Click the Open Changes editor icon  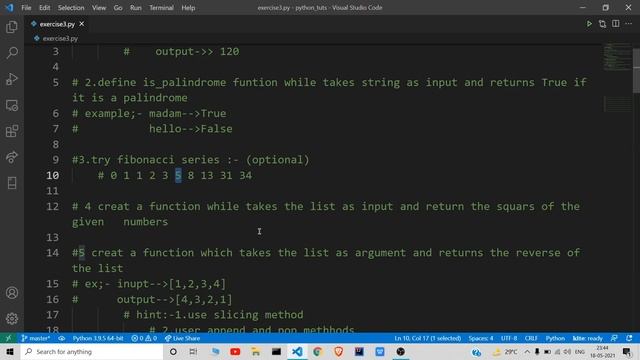coord(602,24)
